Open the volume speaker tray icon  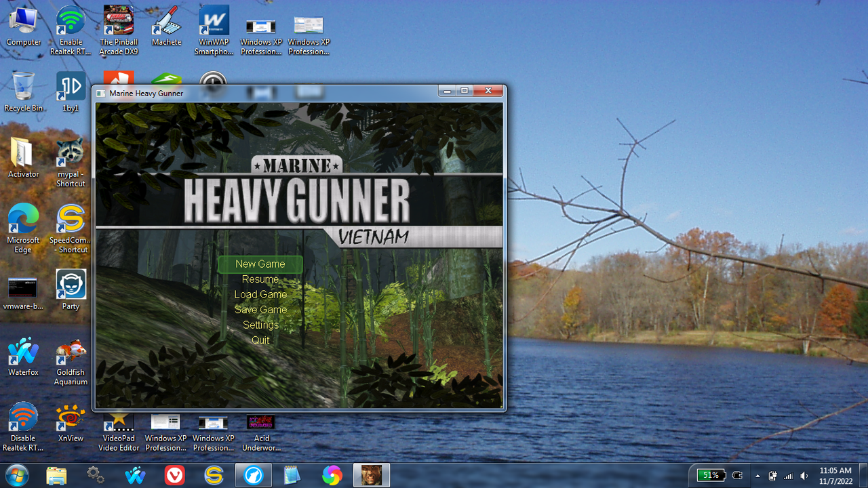804,476
